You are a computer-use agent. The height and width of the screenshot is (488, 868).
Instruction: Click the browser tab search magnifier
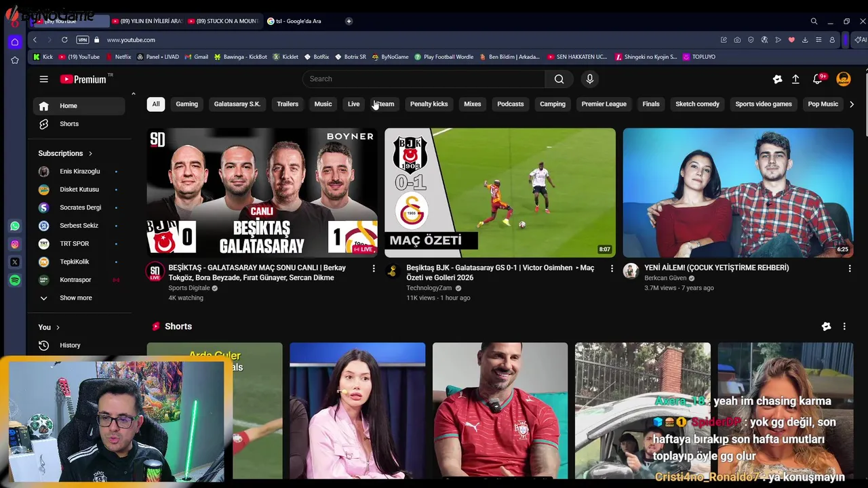[814, 21]
